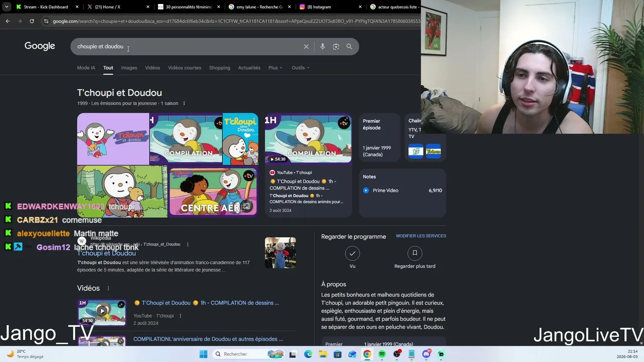
Task: View site information in the address bar
Action: pos(46,21)
